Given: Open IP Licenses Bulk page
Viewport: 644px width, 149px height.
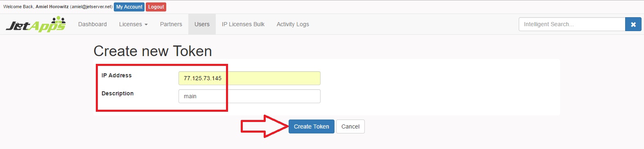Looking at the screenshot, I should [x=243, y=24].
